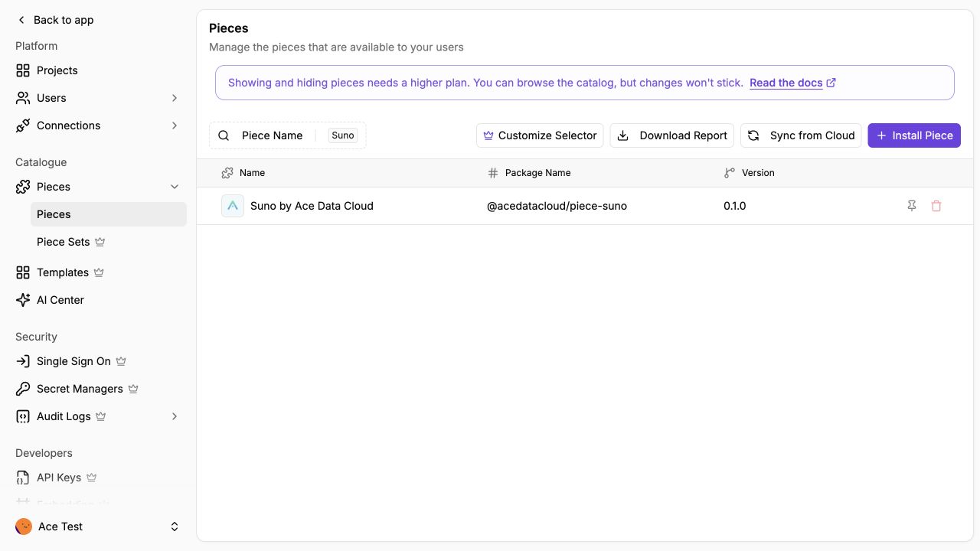Select the Pieces sub-item in the sidebar
The height and width of the screenshot is (551, 980).
coord(109,214)
